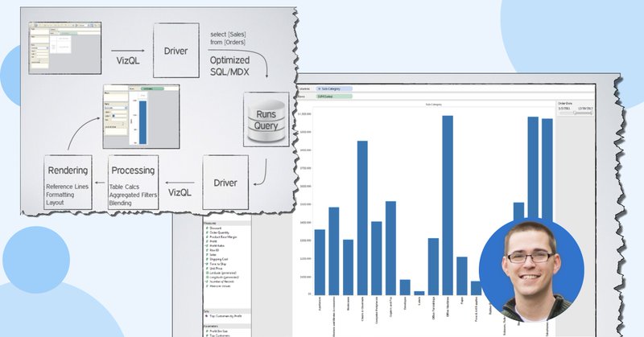Click the tallest Office Machines bar
644x337 pixels.
(448, 205)
